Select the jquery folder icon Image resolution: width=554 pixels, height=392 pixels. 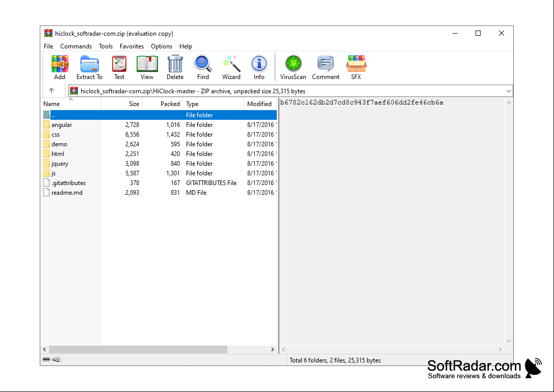46,164
